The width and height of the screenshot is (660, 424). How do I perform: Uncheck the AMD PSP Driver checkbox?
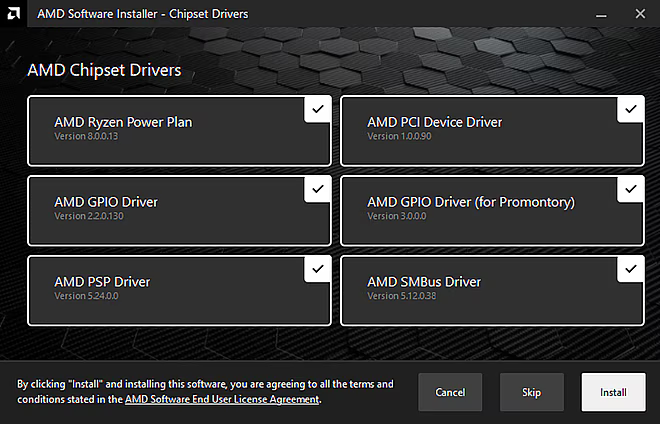pos(318,269)
